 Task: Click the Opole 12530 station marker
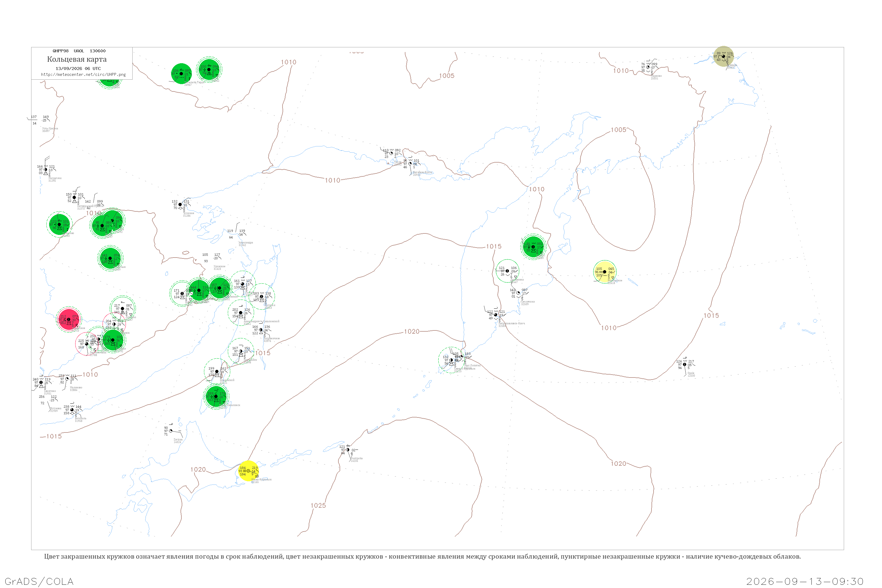pyautogui.click(x=684, y=365)
